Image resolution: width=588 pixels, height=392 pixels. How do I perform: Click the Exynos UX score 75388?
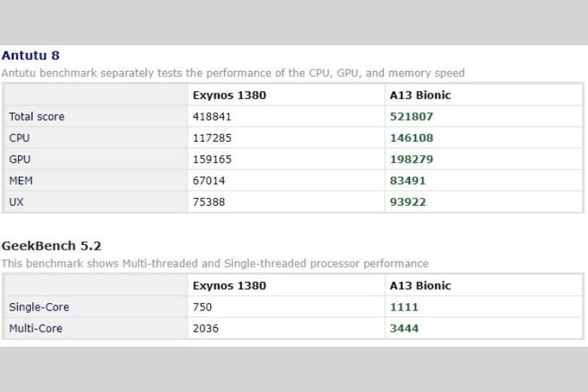209,202
